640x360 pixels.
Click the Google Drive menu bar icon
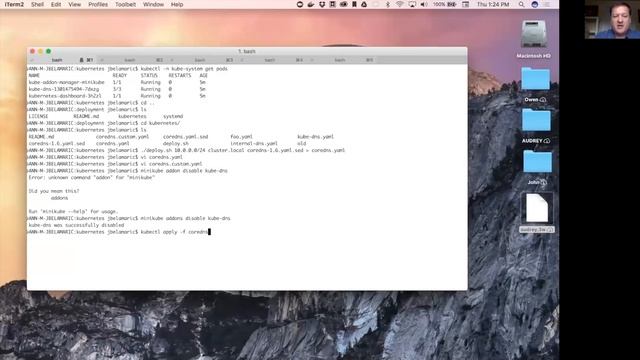point(364,4)
